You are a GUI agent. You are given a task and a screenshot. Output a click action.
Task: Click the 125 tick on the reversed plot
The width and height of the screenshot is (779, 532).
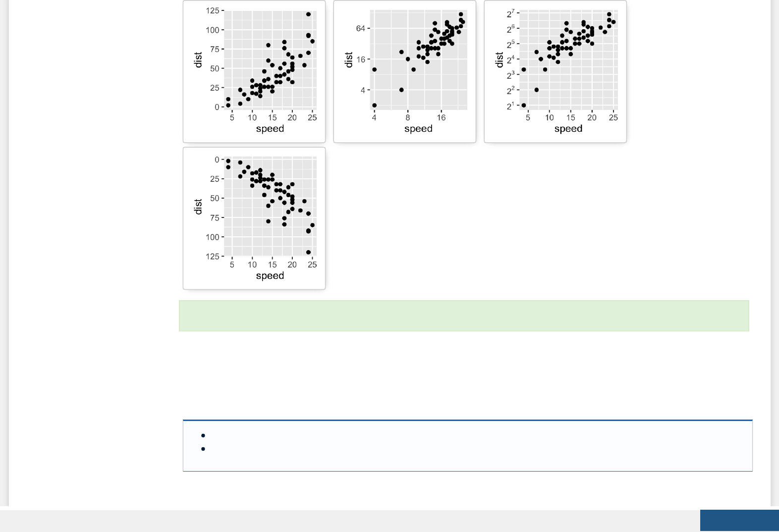coord(212,256)
